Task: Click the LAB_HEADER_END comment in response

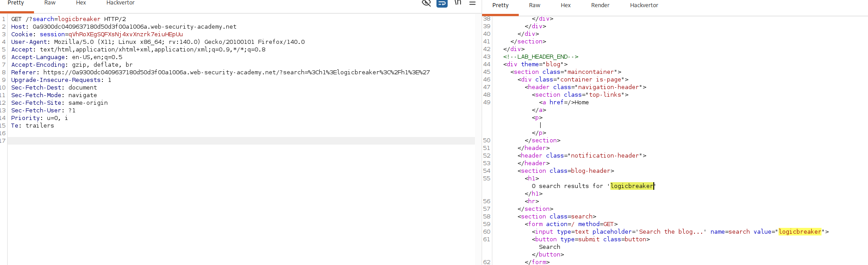Action: tap(541, 57)
